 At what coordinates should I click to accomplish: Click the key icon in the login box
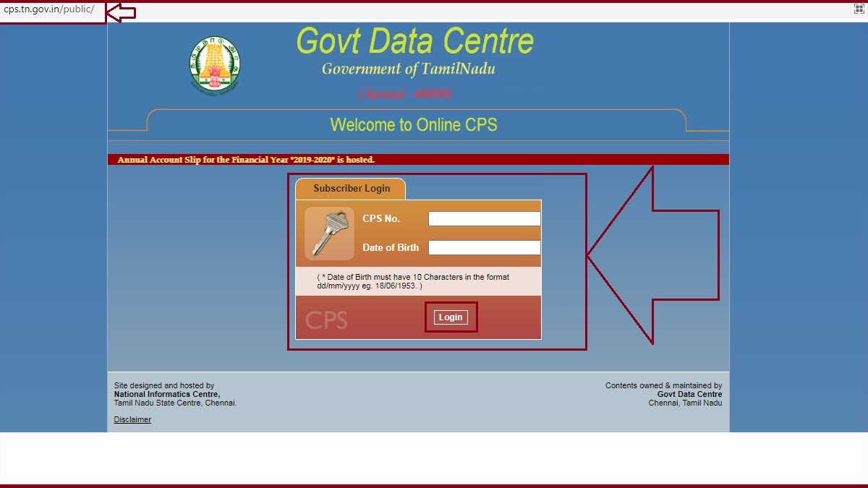(x=328, y=233)
